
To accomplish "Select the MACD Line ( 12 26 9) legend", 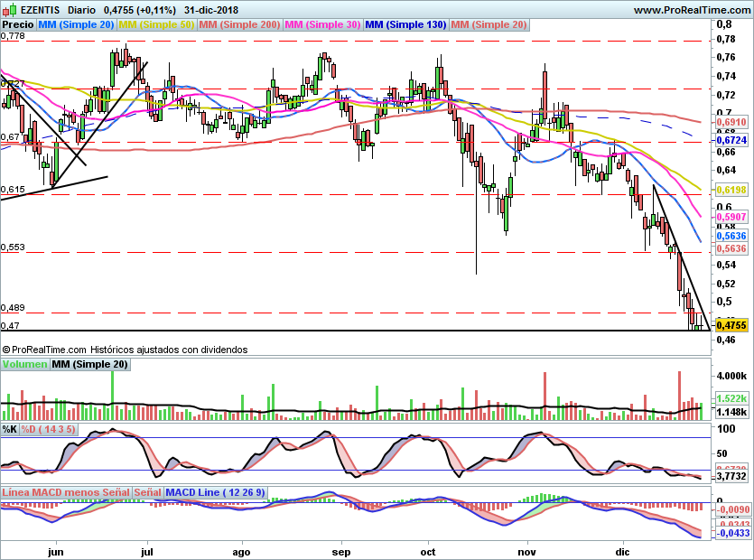I will 216,492.
